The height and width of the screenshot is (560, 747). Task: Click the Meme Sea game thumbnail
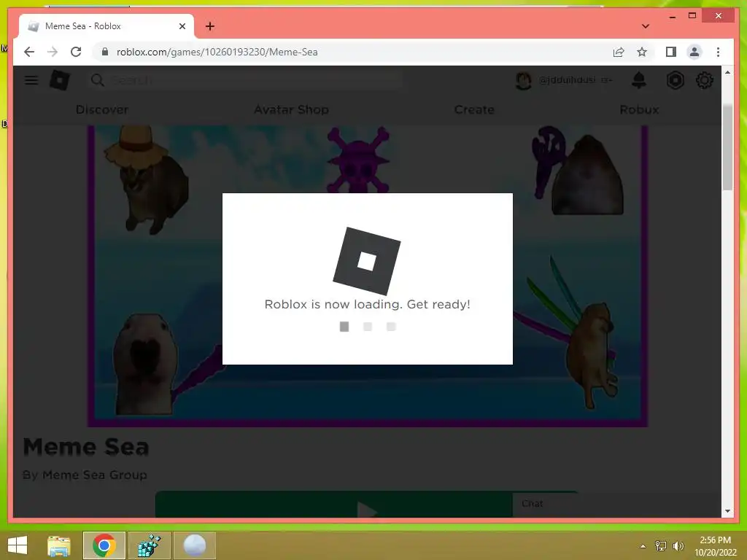tap(368, 276)
